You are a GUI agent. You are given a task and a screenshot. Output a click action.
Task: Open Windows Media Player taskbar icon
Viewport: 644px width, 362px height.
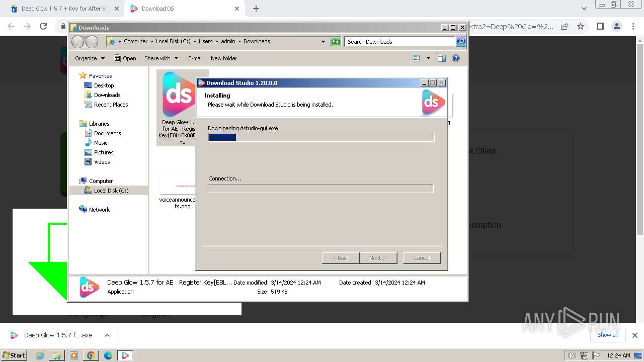[x=74, y=355]
